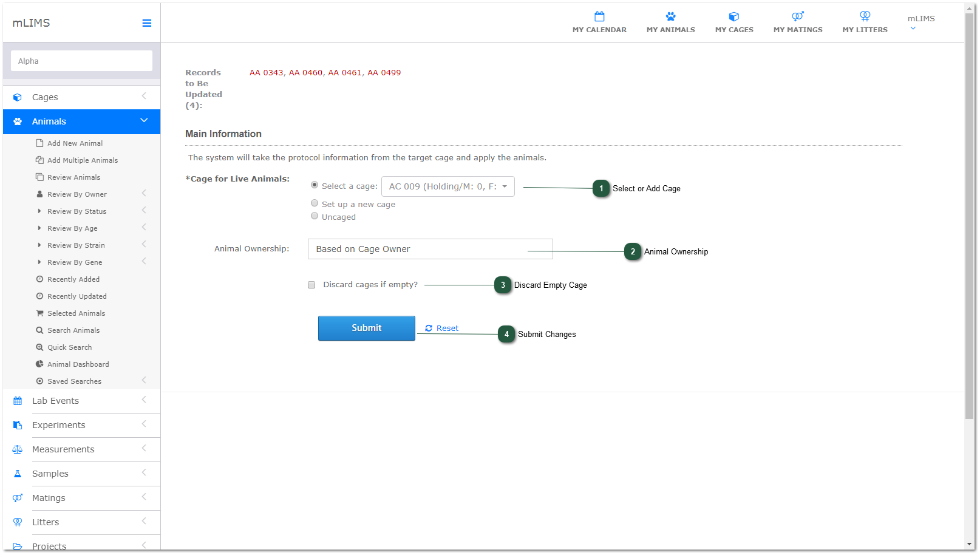Click the Review Animals icon

(39, 177)
